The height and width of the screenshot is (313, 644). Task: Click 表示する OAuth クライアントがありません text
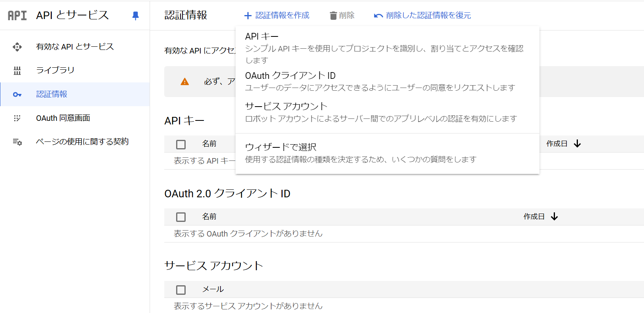pyautogui.click(x=248, y=234)
